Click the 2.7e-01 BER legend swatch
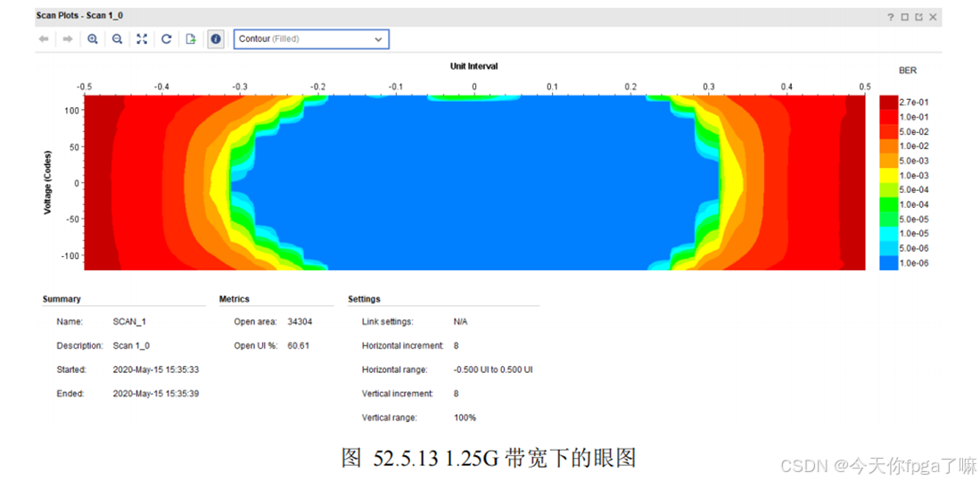Screen dimensions: 980x481 pyautogui.click(x=888, y=102)
